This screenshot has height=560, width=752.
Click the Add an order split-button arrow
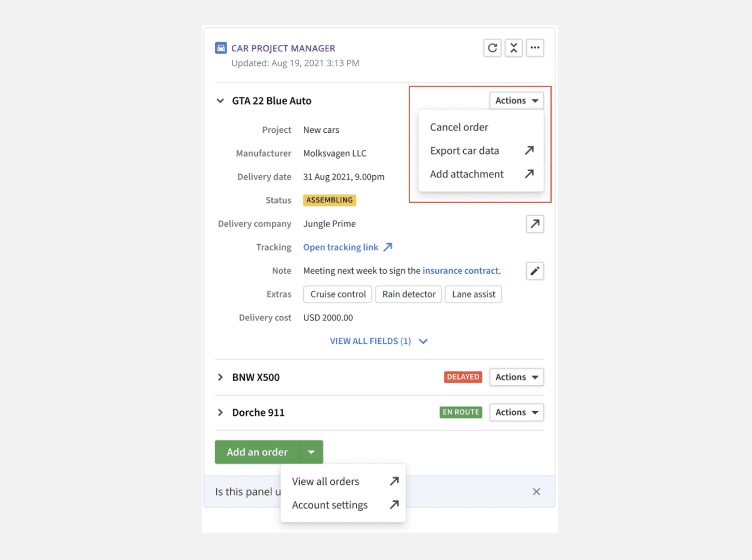click(x=311, y=452)
